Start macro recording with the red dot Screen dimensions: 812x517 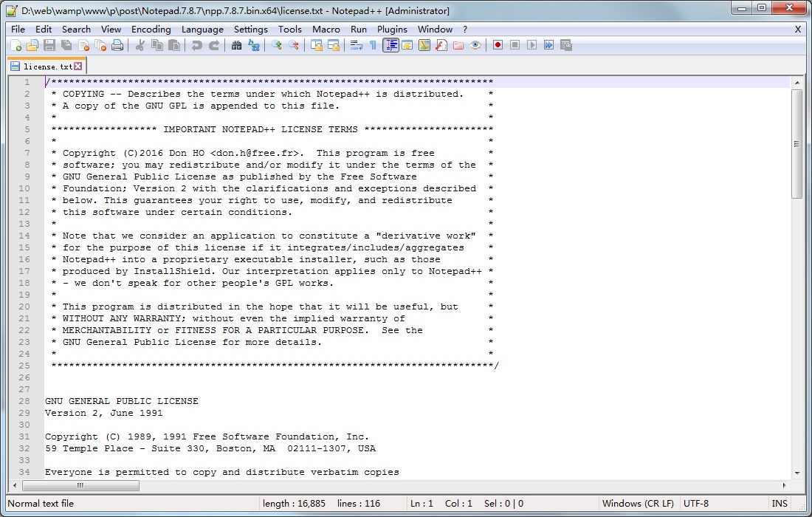pos(498,46)
